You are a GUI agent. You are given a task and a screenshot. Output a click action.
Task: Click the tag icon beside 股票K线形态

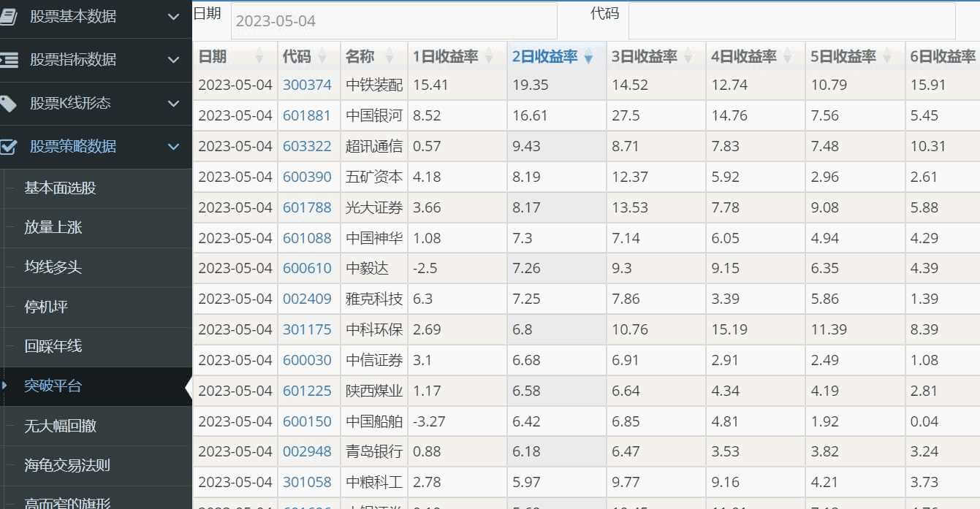pyautogui.click(x=7, y=104)
